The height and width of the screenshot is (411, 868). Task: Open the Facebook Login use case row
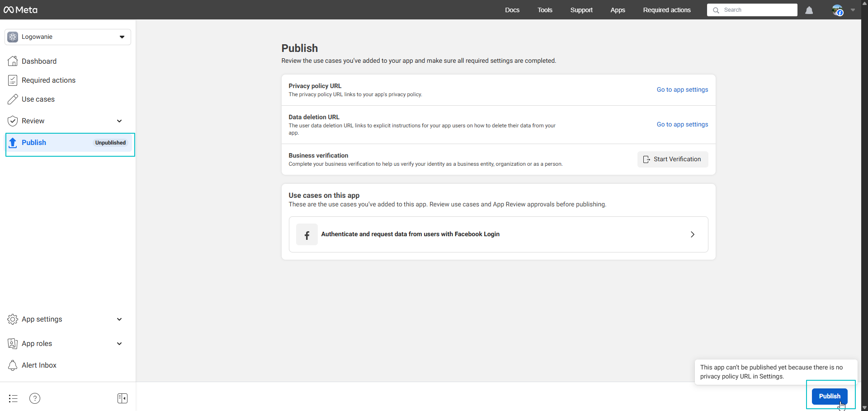pos(498,234)
